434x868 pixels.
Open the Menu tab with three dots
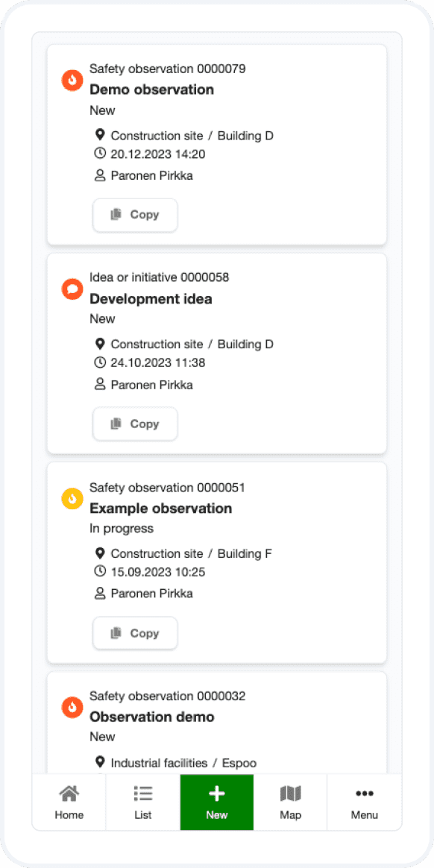[x=364, y=802]
